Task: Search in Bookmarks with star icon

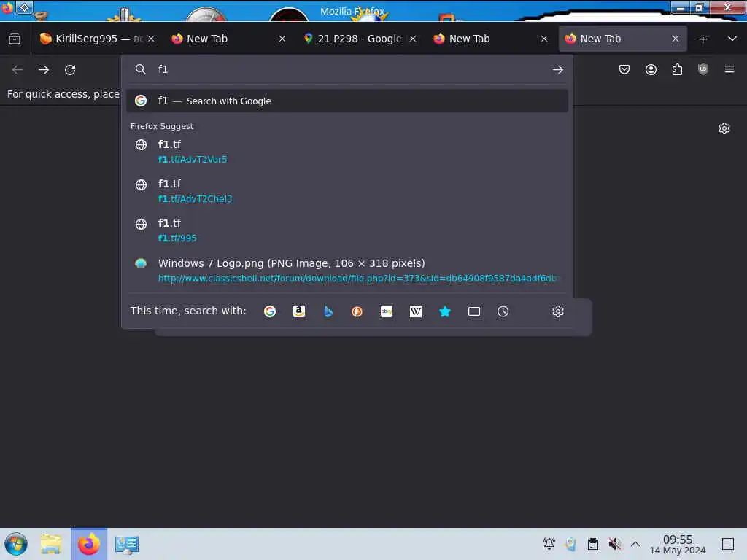Action: [x=445, y=311]
